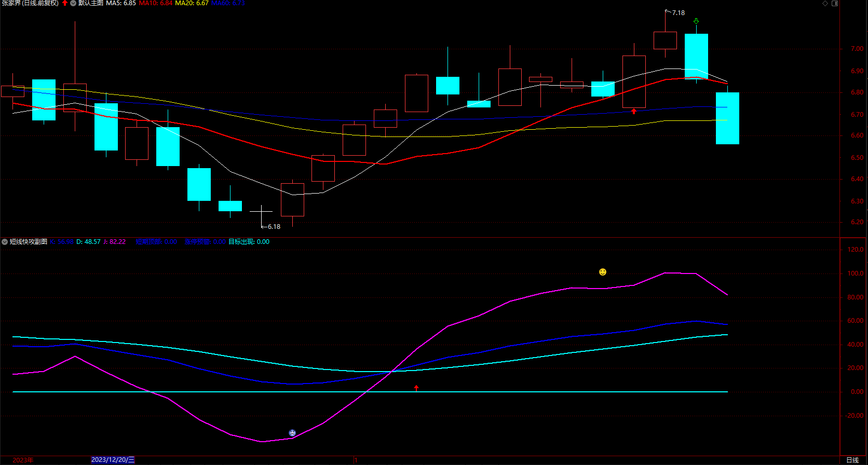Click the last cyan candle on the right
Screen dimensions: 868x465
pyautogui.click(x=727, y=118)
